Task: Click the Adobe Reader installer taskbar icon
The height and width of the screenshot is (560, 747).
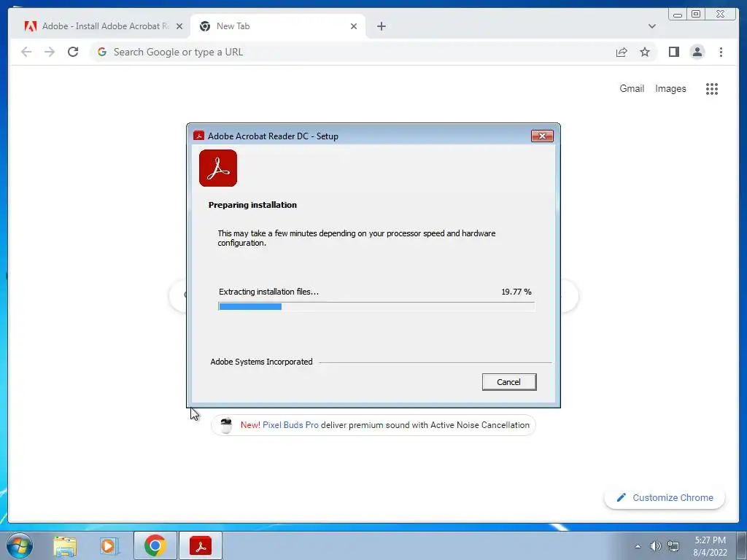Action: (201, 545)
